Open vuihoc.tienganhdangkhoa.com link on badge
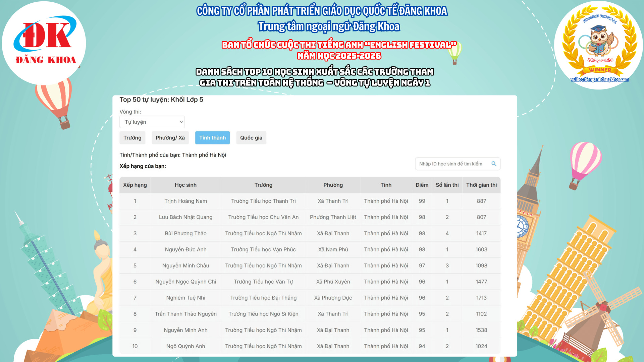Image resolution: width=644 pixels, height=362 pixels. (599, 79)
